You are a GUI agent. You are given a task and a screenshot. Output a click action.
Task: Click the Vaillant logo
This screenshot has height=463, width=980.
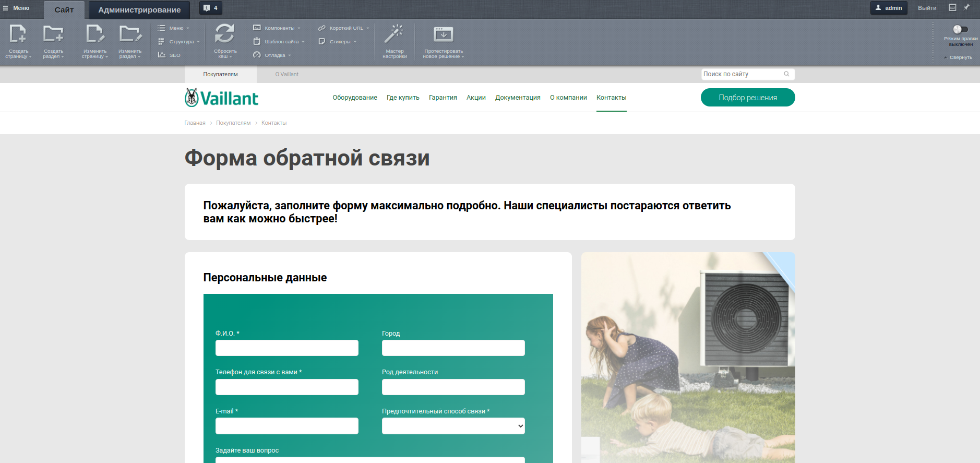(221, 98)
